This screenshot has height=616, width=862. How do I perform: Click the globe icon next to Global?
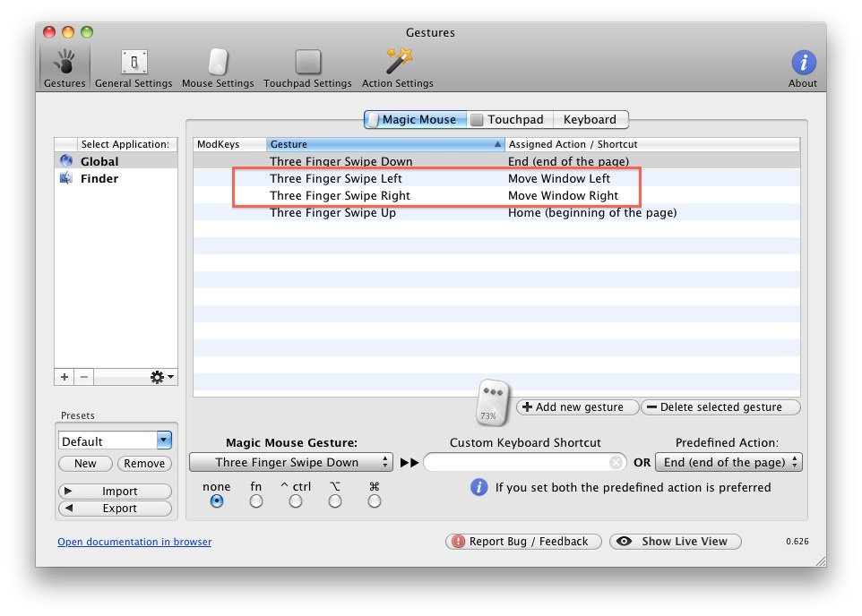click(x=66, y=161)
